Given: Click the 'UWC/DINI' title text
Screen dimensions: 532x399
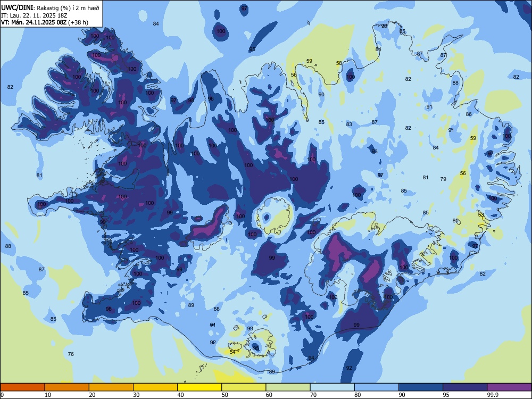Looking at the screenshot, I should coord(17,8).
